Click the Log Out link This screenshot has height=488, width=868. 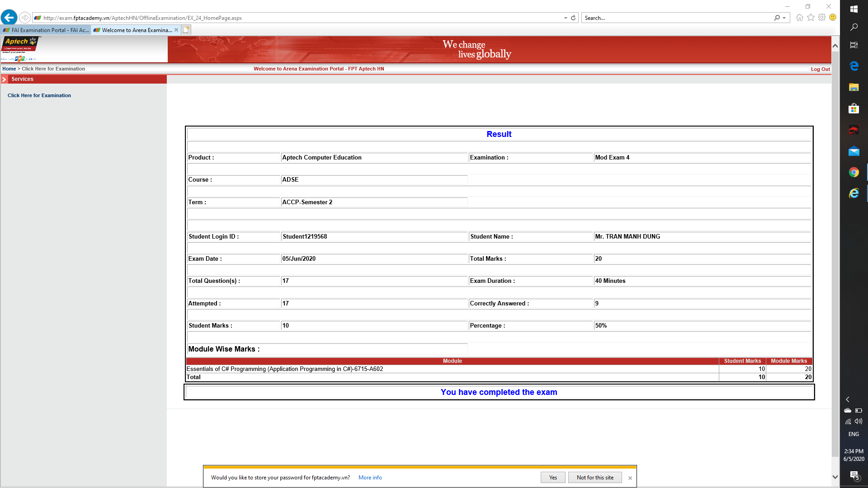click(x=820, y=70)
